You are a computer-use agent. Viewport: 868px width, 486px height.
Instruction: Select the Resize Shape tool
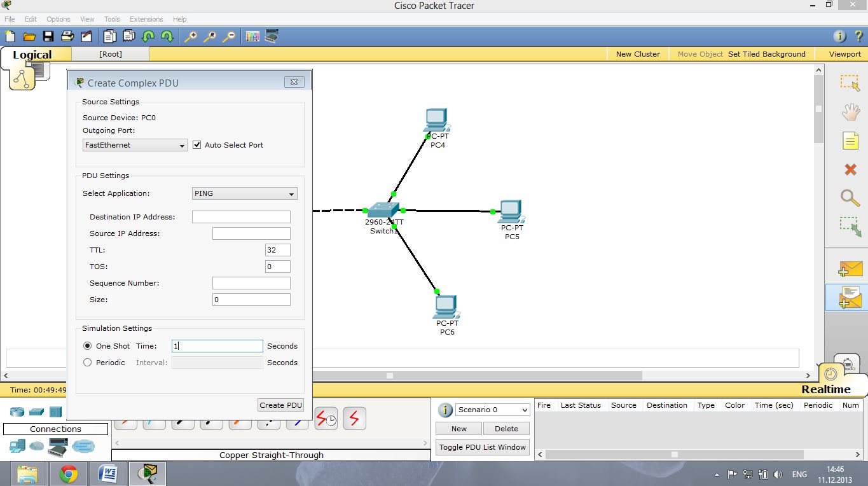pos(850,226)
